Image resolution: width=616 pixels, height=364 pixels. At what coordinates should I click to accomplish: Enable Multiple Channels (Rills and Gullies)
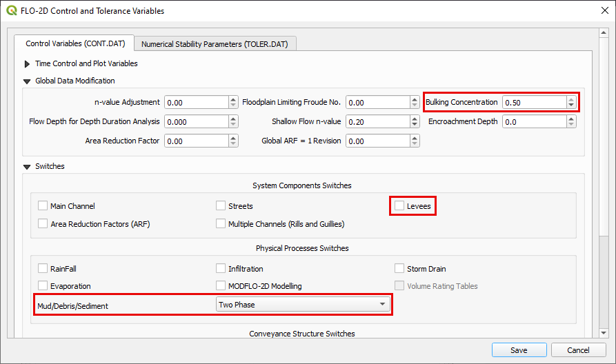pyautogui.click(x=221, y=224)
